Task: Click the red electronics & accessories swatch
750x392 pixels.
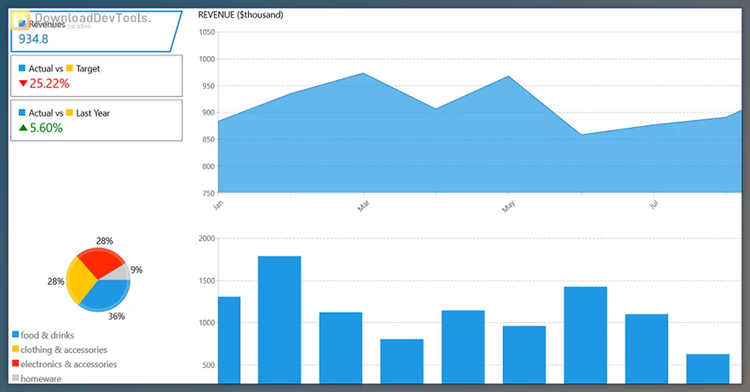Action: coord(16,363)
